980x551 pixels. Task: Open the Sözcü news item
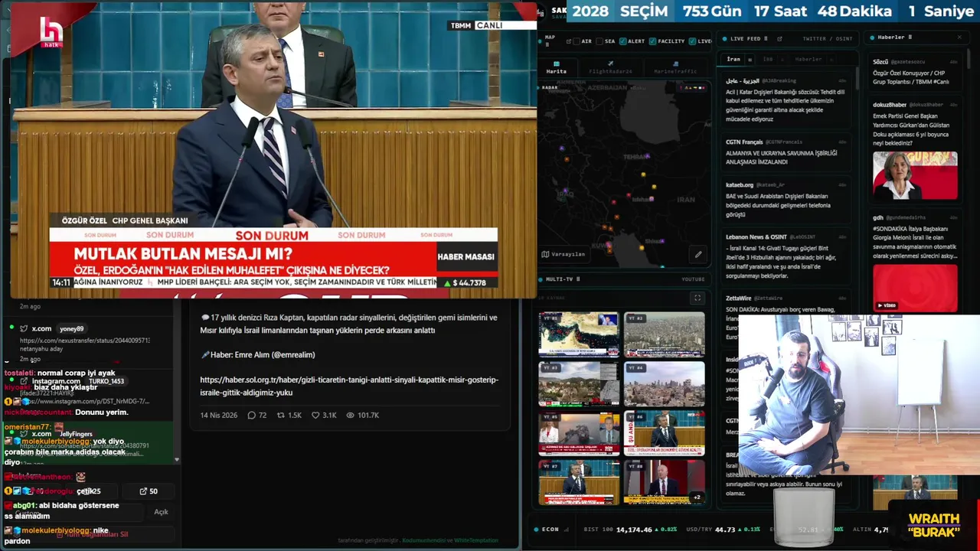(915, 71)
